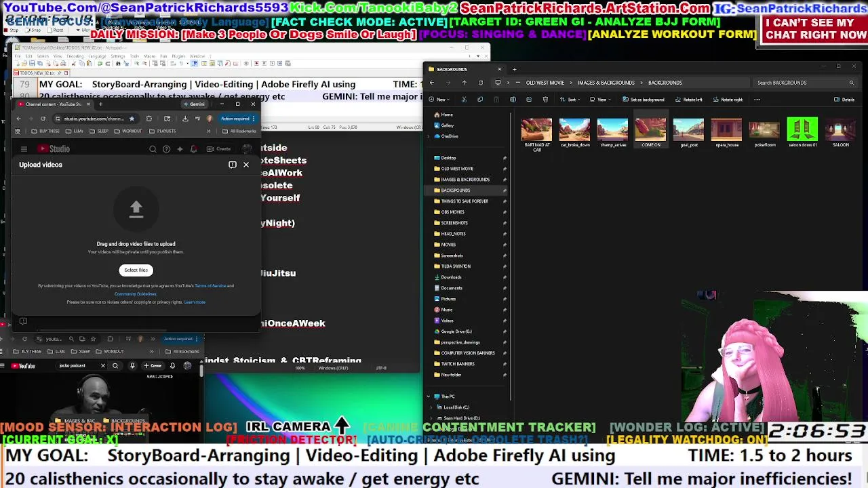Screen dimensions: 868x488
Task: Open a new Chrome tab with plus button
Action: click(100, 104)
